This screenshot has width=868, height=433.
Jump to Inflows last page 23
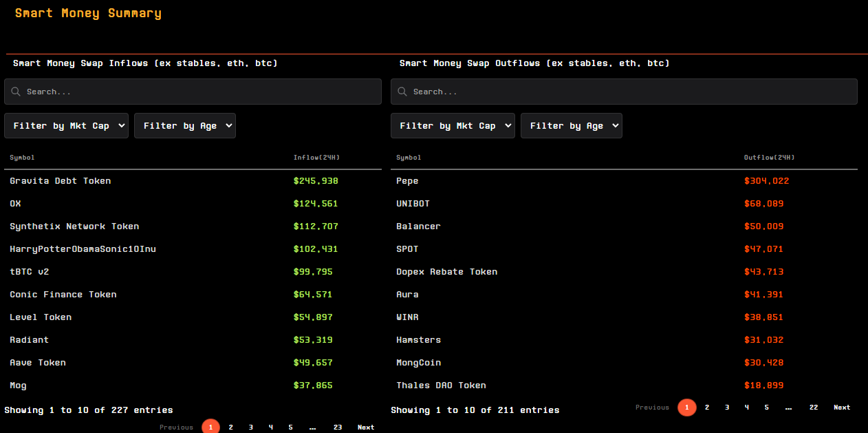point(338,427)
